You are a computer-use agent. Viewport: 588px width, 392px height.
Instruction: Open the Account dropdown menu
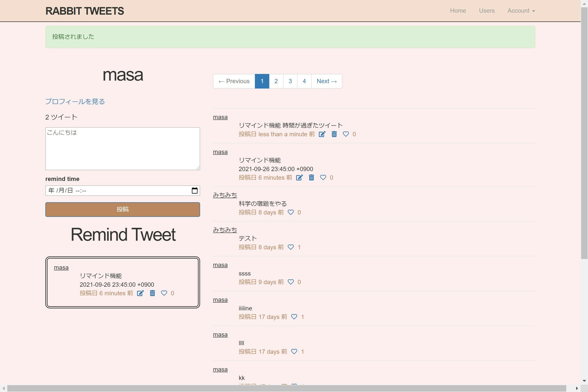coord(521,11)
